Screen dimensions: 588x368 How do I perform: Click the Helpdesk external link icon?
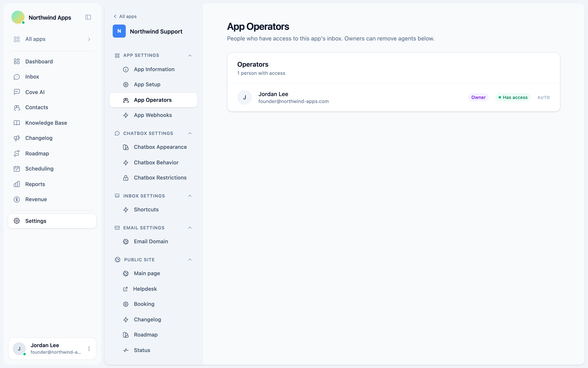[125, 289]
